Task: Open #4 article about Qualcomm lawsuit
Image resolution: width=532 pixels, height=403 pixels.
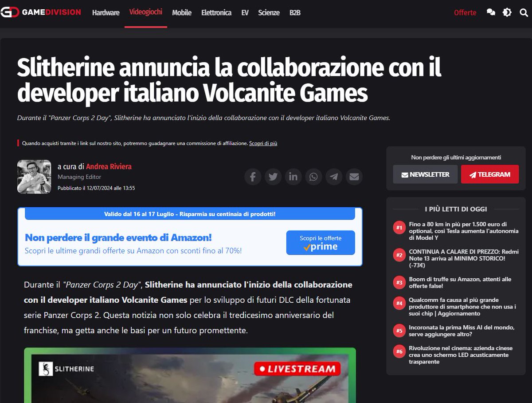Action: (462, 307)
